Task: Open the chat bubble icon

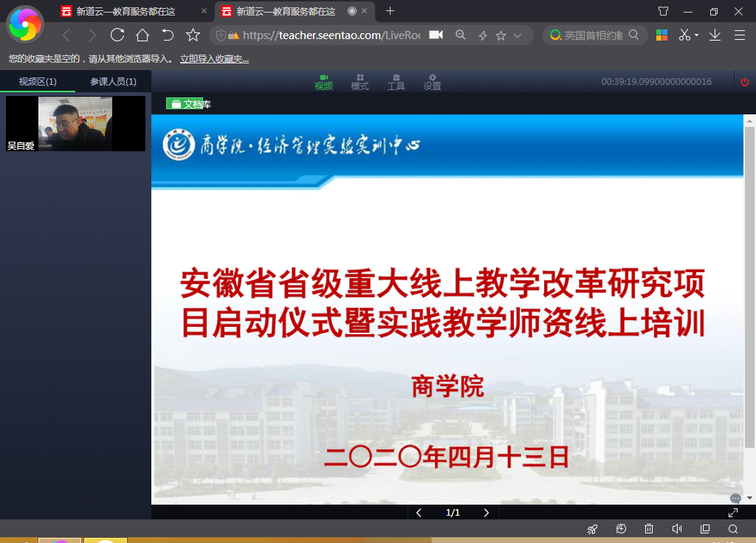Action: click(x=735, y=499)
